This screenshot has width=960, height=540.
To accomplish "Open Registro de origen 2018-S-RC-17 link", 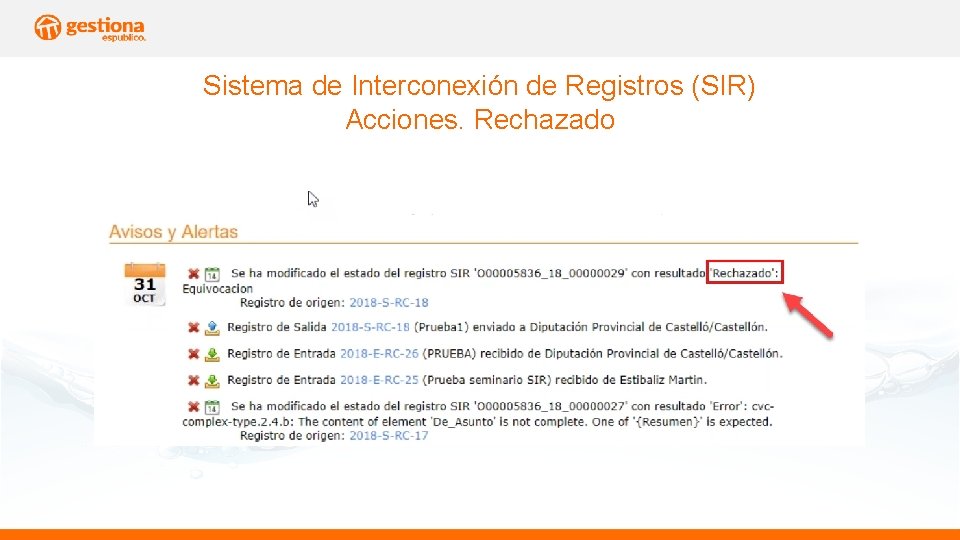I will (389, 435).
